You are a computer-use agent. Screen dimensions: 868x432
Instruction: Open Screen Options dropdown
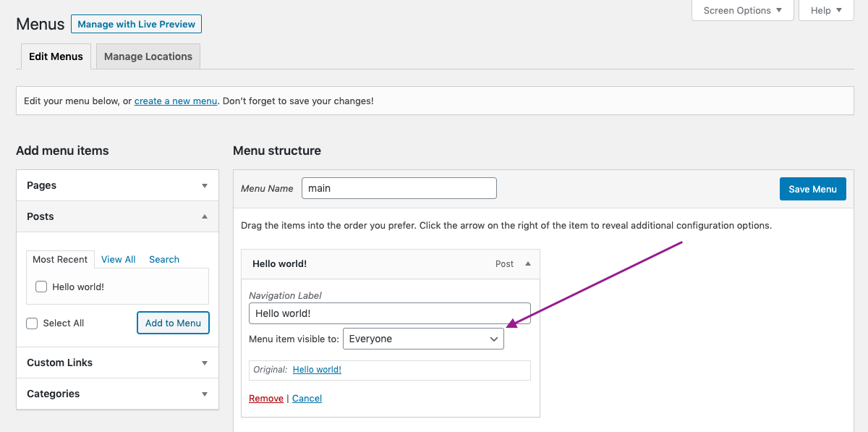(742, 10)
